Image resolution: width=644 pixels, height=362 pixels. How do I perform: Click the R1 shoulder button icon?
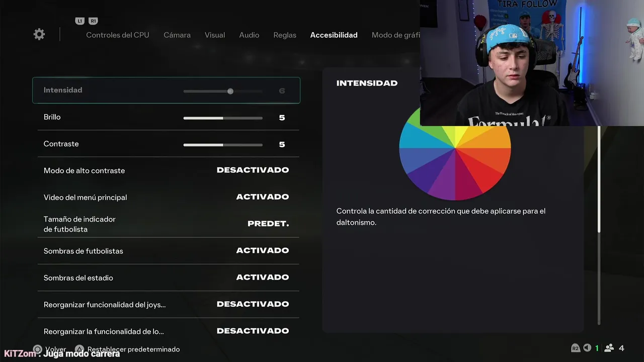93,21
